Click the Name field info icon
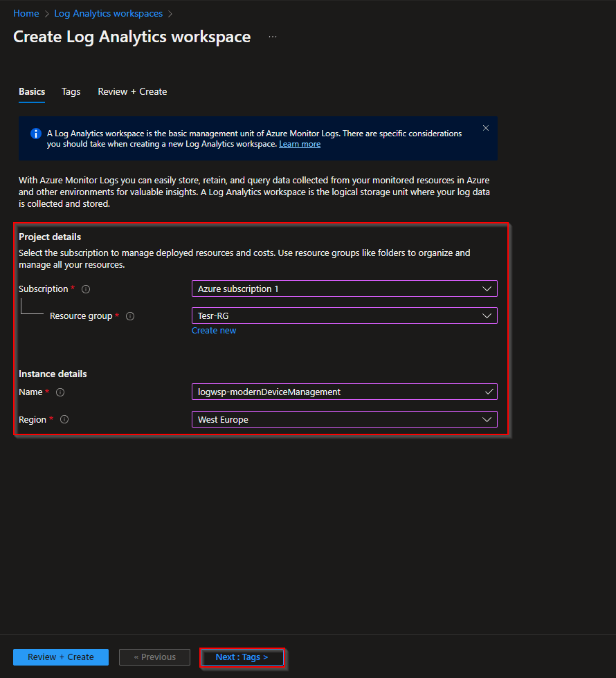This screenshot has height=678, width=616. pos(60,392)
